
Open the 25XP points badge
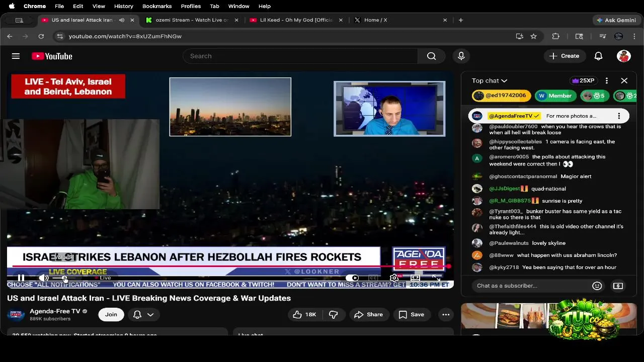coord(583,80)
